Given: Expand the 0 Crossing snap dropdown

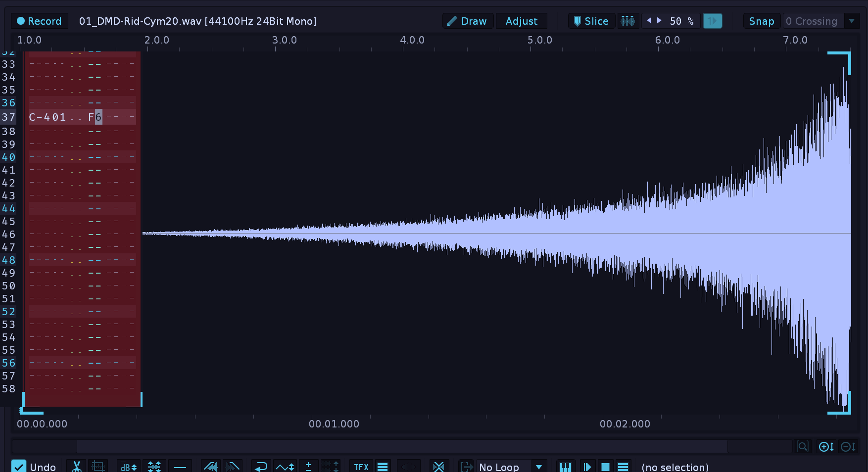Looking at the screenshot, I should [x=852, y=21].
